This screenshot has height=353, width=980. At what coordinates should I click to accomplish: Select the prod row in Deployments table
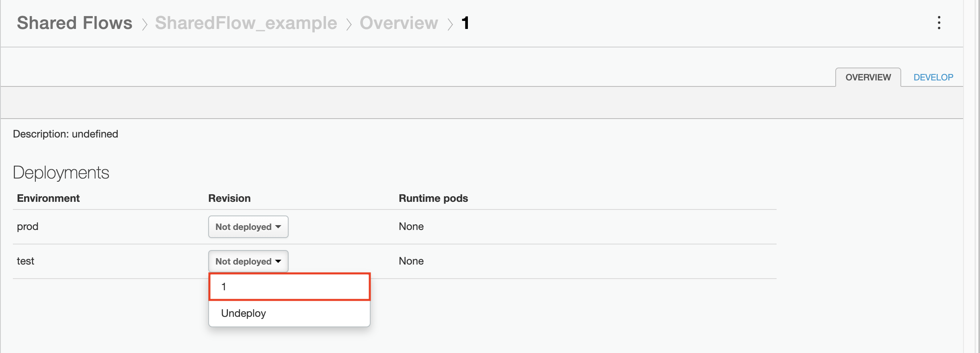pyautogui.click(x=27, y=226)
